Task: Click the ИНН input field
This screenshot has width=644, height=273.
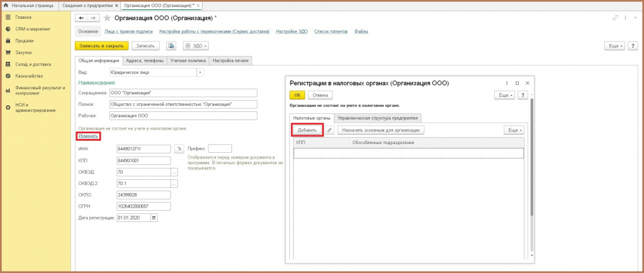Action: tap(144, 148)
